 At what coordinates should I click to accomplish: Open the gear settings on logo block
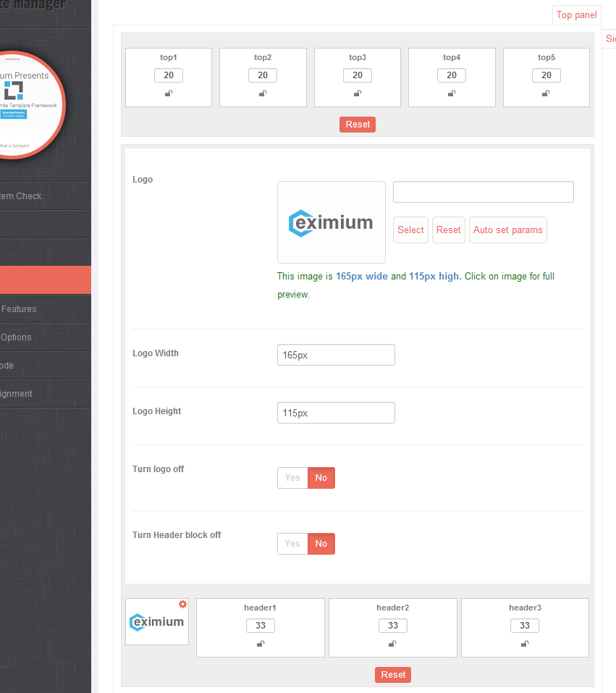point(182,604)
